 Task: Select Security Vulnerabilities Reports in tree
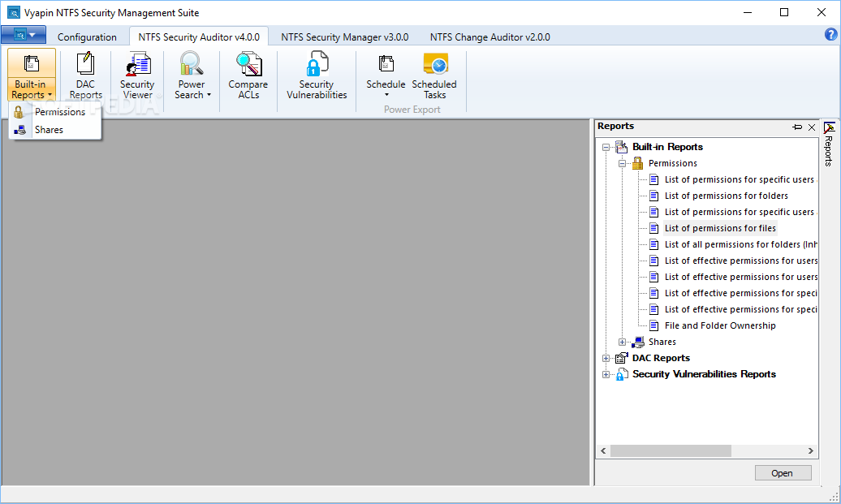704,374
